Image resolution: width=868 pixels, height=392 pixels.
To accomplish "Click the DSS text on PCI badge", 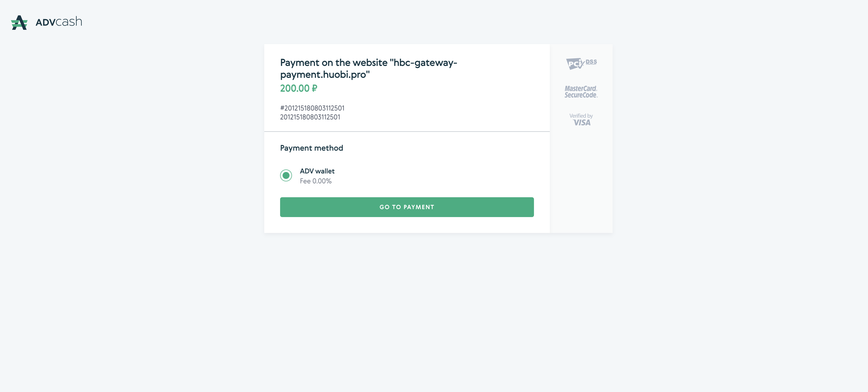I will tap(591, 62).
